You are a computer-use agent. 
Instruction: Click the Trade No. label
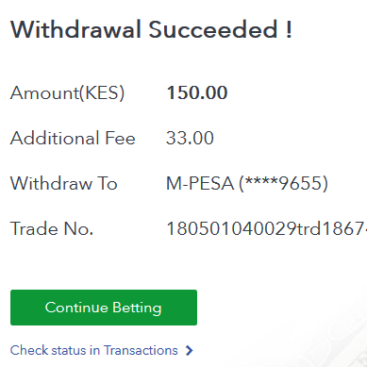pos(52,229)
